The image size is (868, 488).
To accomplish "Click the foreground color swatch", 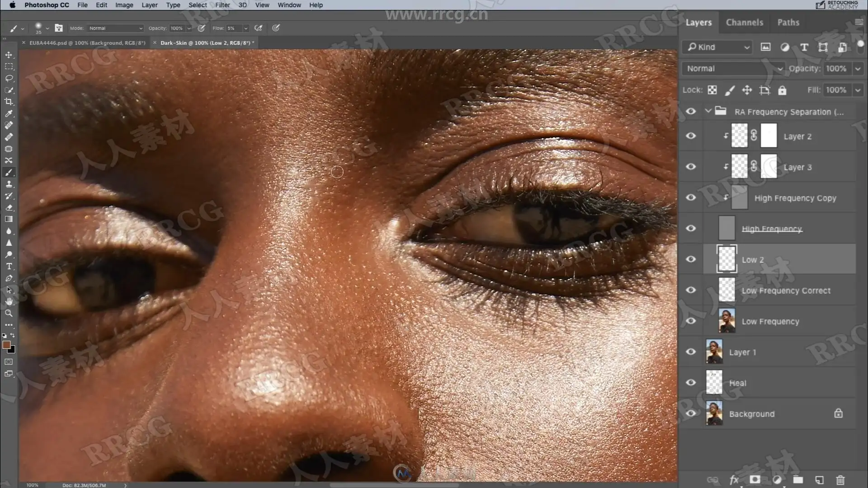I will [x=6, y=345].
